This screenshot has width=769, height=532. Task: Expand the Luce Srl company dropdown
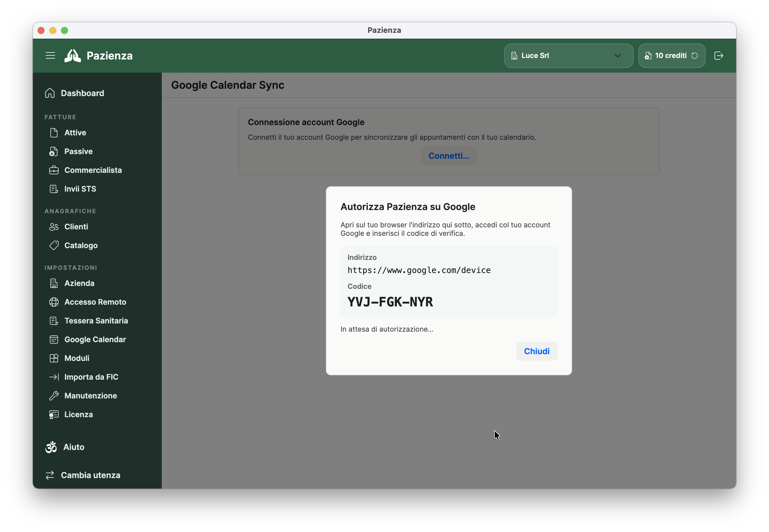click(x=568, y=56)
